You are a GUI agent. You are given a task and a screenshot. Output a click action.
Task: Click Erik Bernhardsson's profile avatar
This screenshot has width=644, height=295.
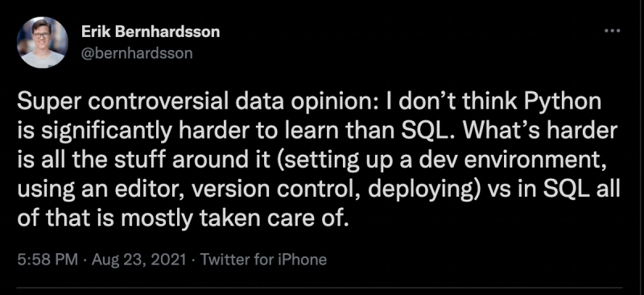[x=43, y=43]
